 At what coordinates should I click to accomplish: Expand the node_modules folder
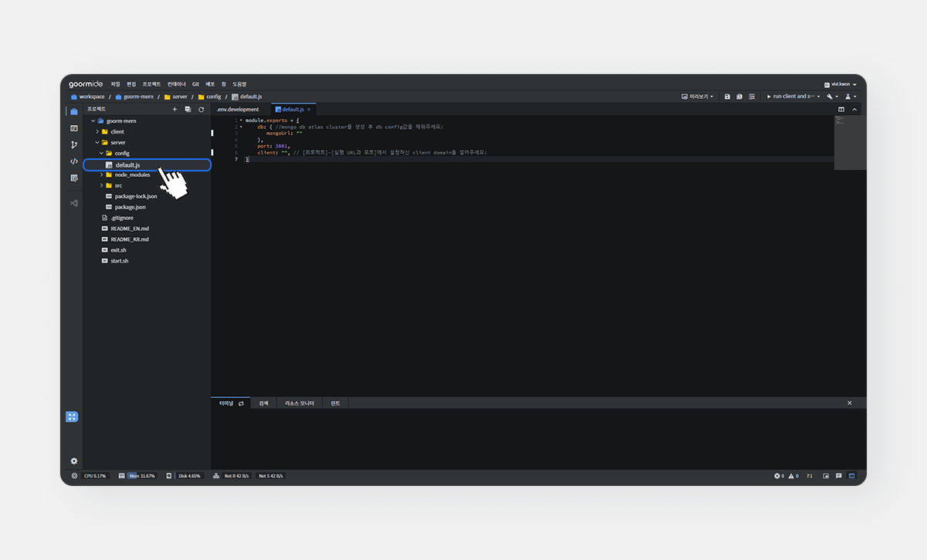coord(101,175)
